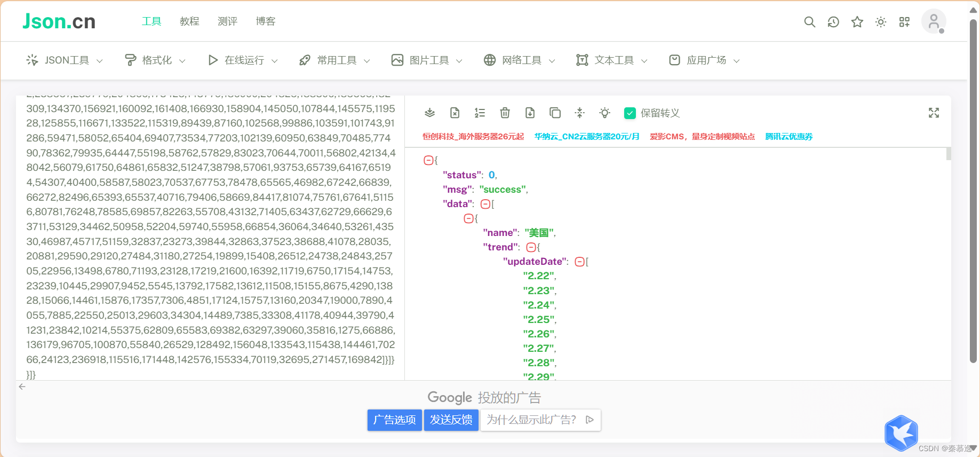This screenshot has height=457, width=980.
Task: Open the 华纳云 CN2云服务器 ad link
Action: point(587,137)
